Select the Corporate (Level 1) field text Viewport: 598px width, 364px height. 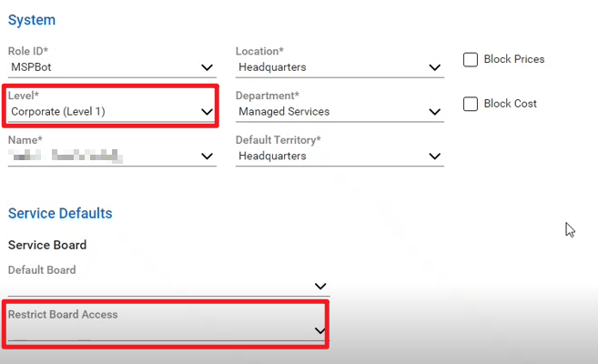click(x=56, y=112)
